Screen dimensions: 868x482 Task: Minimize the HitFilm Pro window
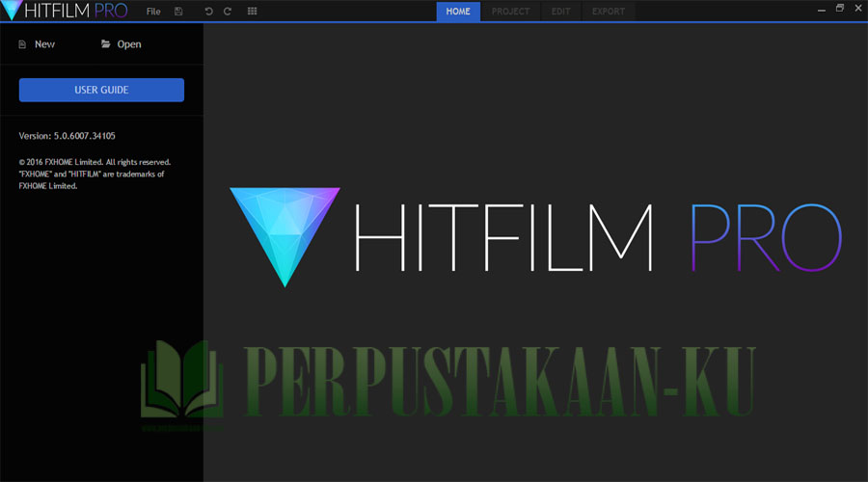pyautogui.click(x=822, y=10)
